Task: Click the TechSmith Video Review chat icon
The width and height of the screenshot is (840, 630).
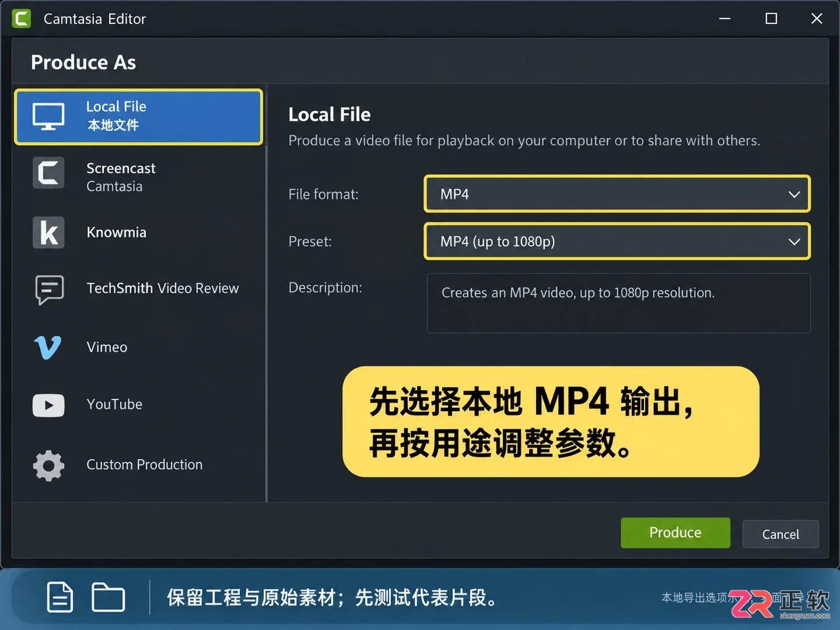Action: (50, 289)
